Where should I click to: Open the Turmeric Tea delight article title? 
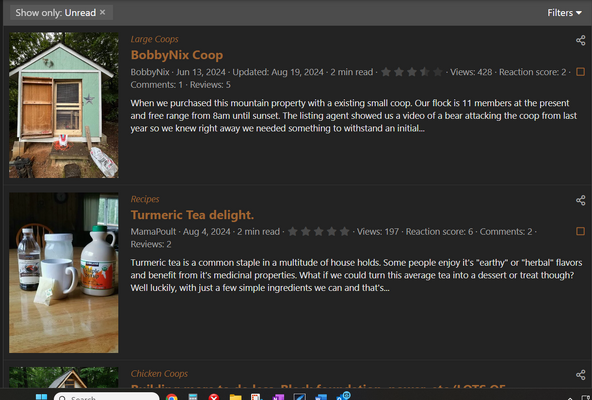pyautogui.click(x=192, y=215)
